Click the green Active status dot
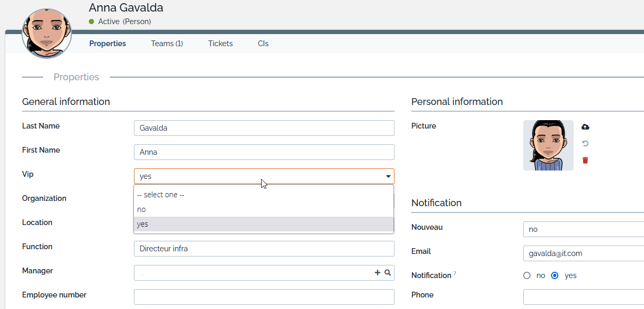Screen dimensions: 644x309 pyautogui.click(x=91, y=22)
